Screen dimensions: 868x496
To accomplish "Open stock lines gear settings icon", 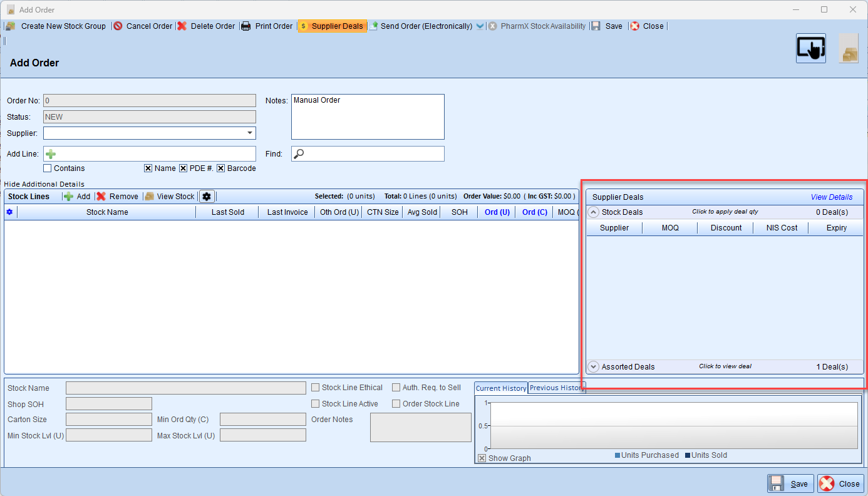I will 207,197.
